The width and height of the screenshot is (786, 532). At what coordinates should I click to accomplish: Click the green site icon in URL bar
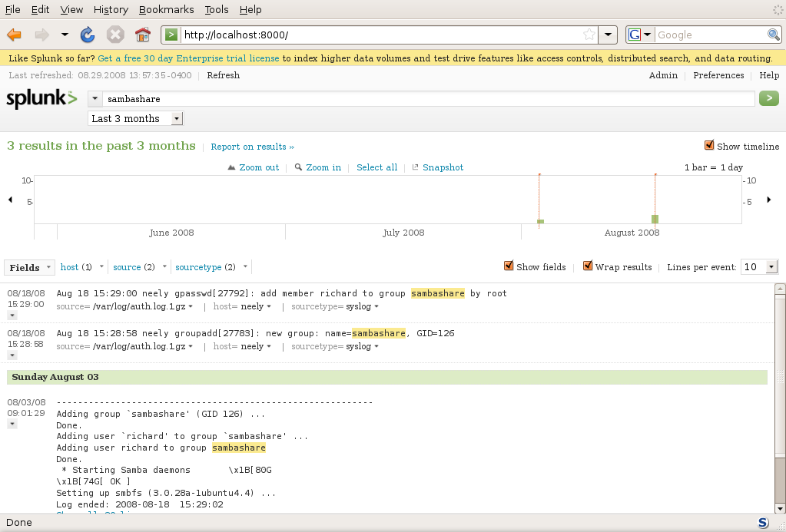171,35
